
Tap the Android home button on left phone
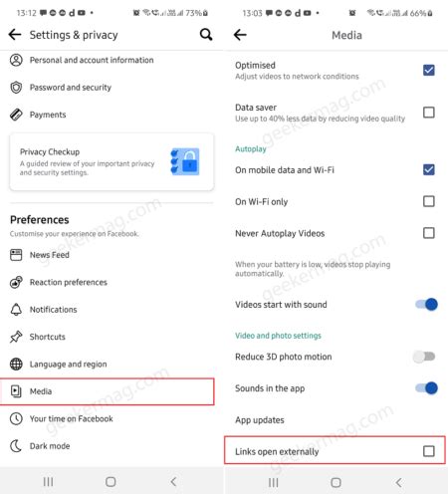[x=111, y=482]
